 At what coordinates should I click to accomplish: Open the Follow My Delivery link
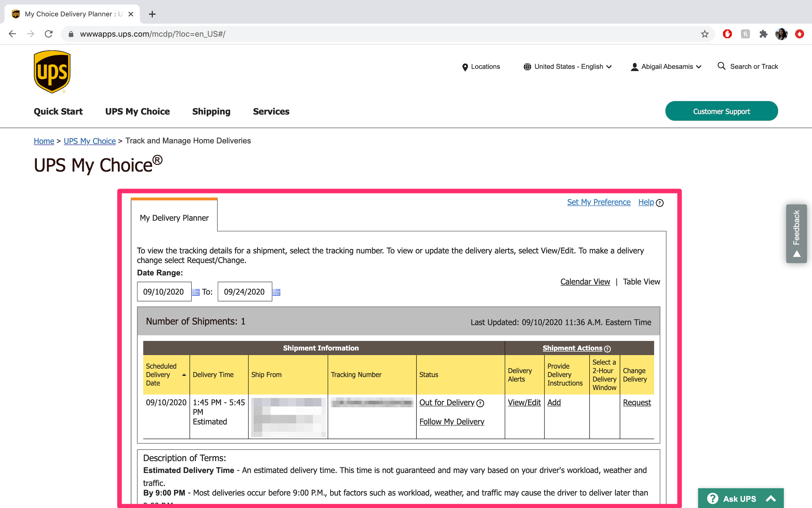pyautogui.click(x=451, y=422)
